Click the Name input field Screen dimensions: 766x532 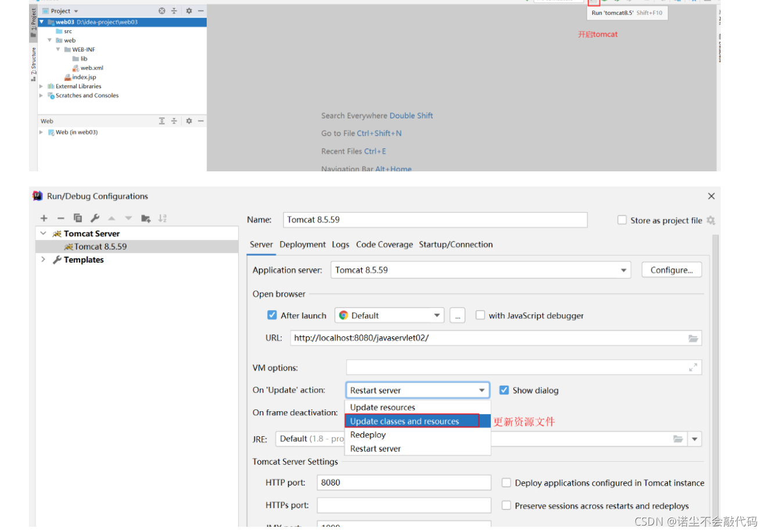pos(435,220)
